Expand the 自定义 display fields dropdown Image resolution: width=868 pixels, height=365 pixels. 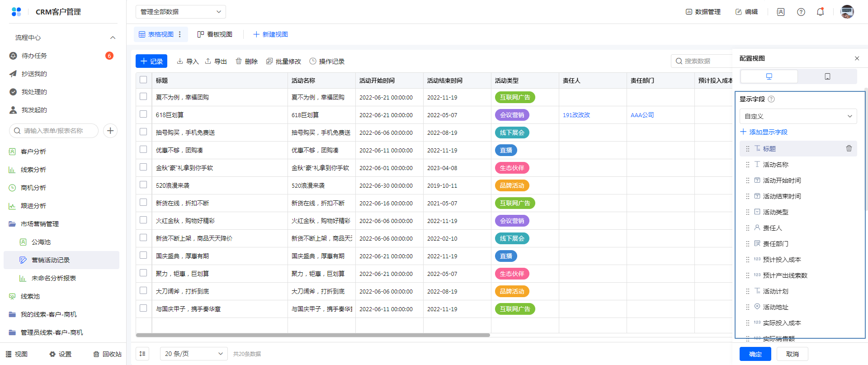pyautogui.click(x=798, y=116)
